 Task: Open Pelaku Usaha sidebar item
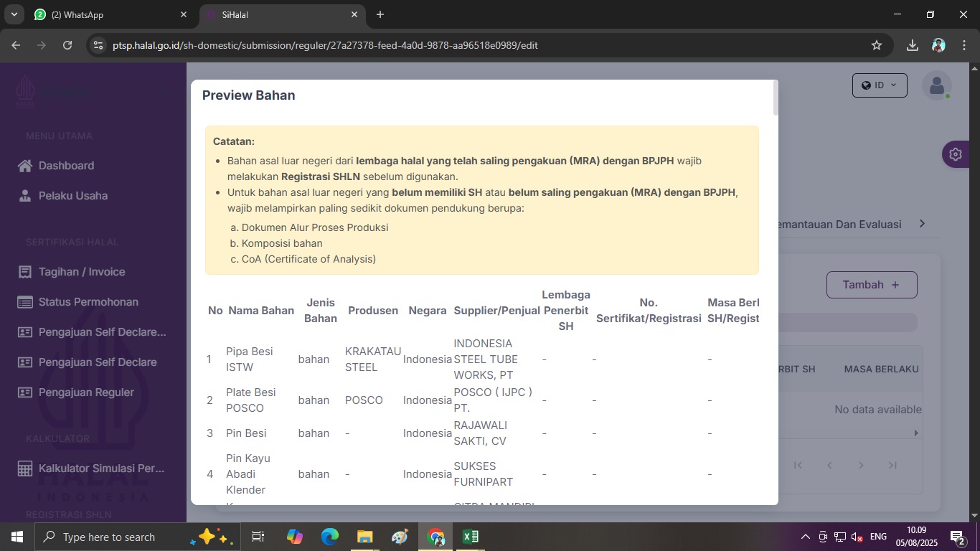click(72, 196)
